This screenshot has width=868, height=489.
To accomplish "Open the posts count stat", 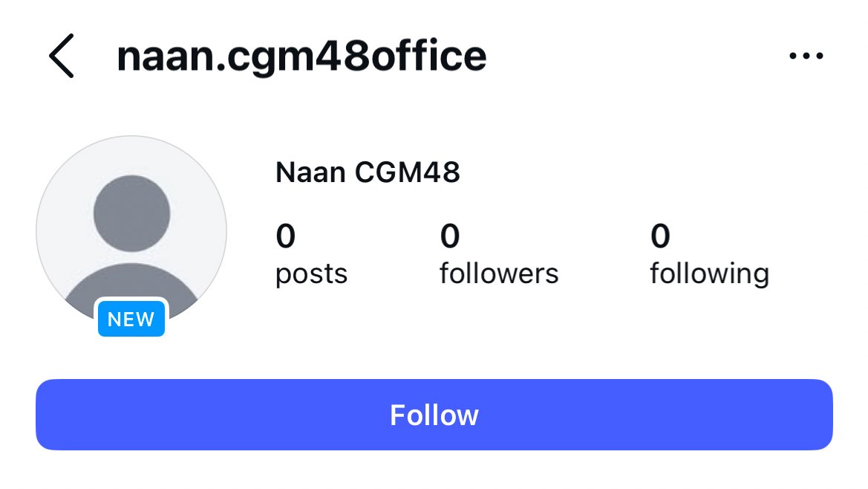I will pos(311,256).
